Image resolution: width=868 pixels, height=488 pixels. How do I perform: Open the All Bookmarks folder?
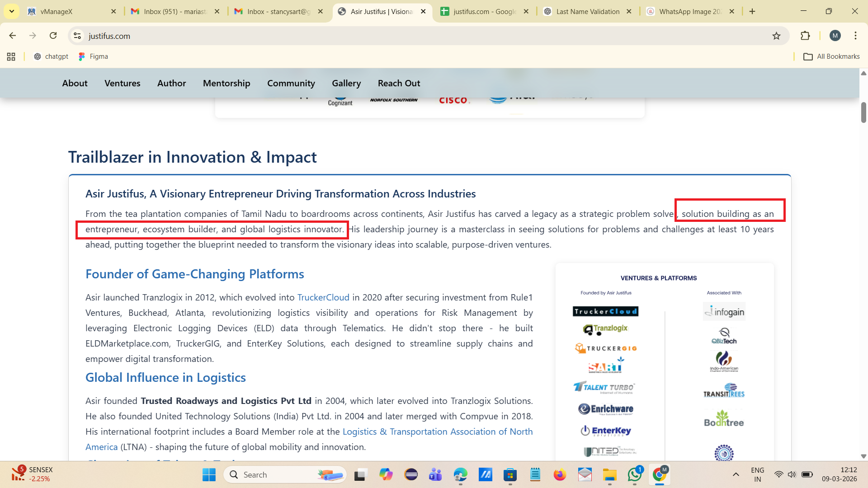click(x=831, y=56)
